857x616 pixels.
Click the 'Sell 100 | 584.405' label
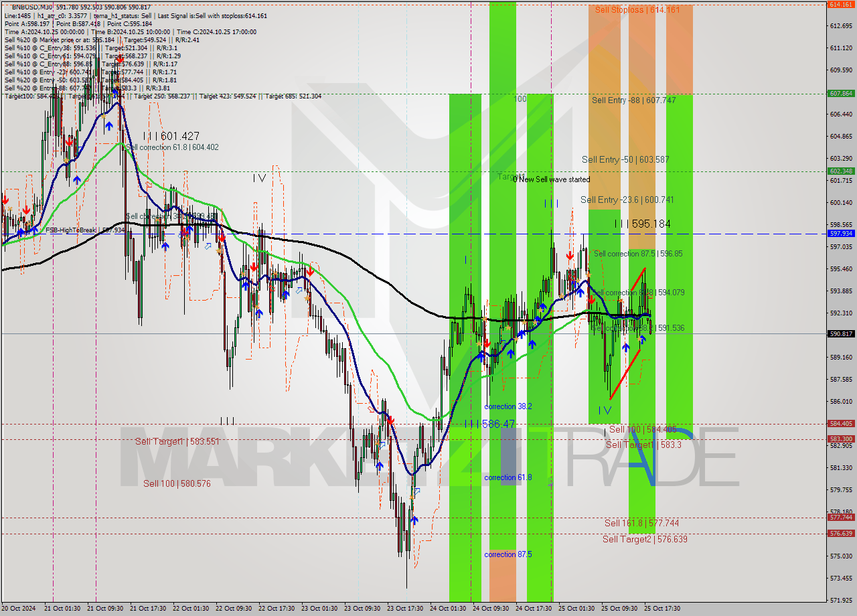[x=643, y=429]
